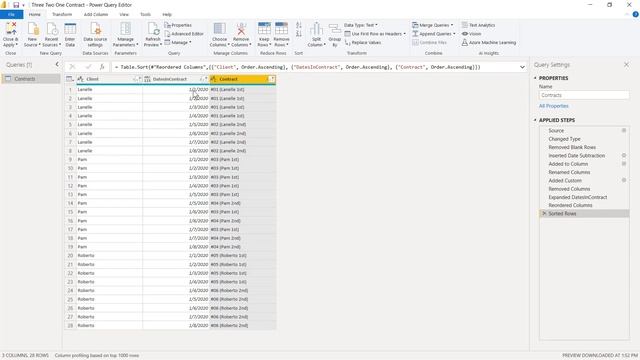Expand the formula bar with the chevron
Screen dimensions: 640x360
pos(522,67)
